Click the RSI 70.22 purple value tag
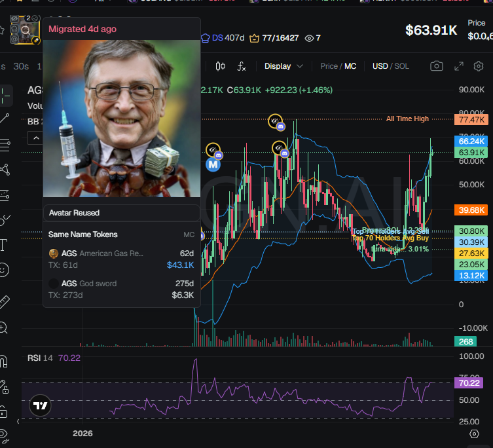The width and height of the screenshot is (493, 448). [x=469, y=383]
